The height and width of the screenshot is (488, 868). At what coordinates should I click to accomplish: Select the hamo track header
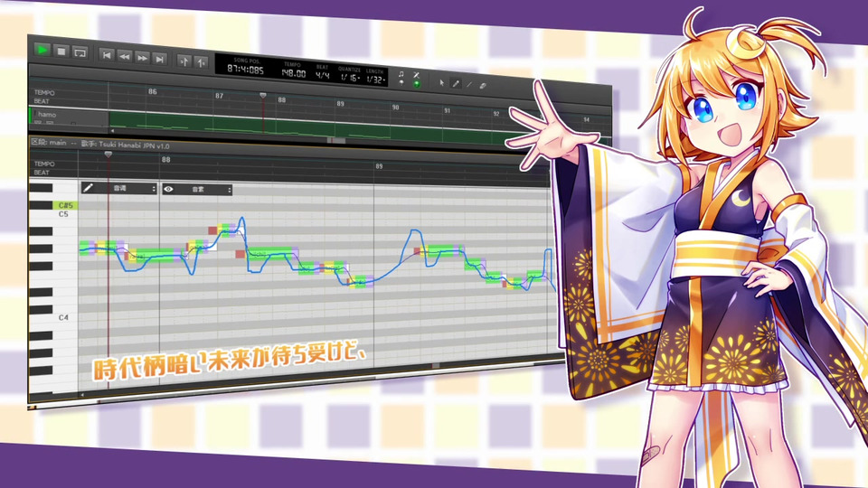click(x=70, y=117)
